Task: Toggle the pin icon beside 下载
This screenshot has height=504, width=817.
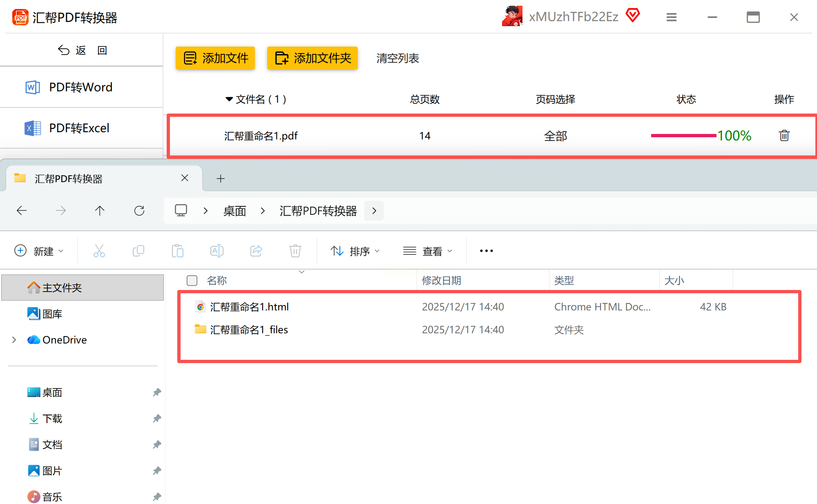Action: tap(157, 418)
